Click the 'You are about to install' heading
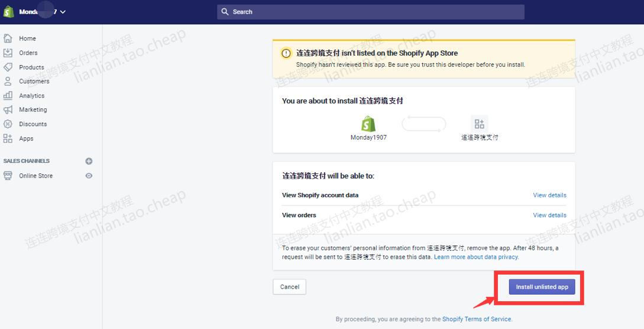This screenshot has height=329, width=644. point(342,101)
